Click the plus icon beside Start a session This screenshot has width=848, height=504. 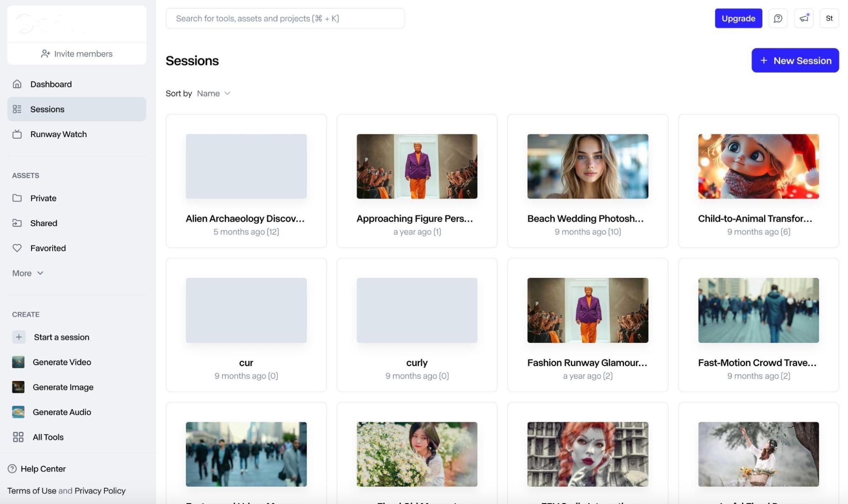click(x=19, y=337)
